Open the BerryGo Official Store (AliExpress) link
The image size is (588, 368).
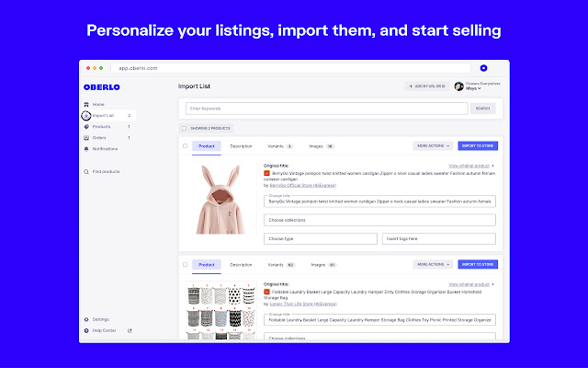[x=303, y=186]
